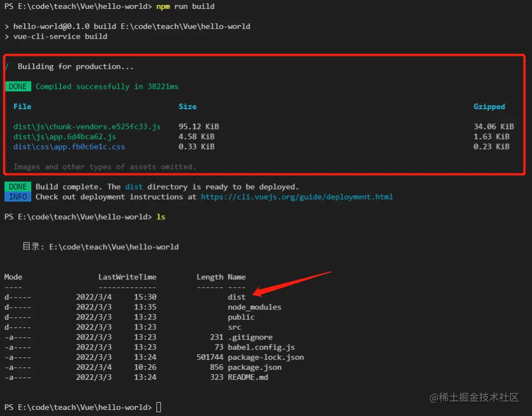Click the 'Gzipped' column header
The image size is (532, 416).
tap(489, 107)
